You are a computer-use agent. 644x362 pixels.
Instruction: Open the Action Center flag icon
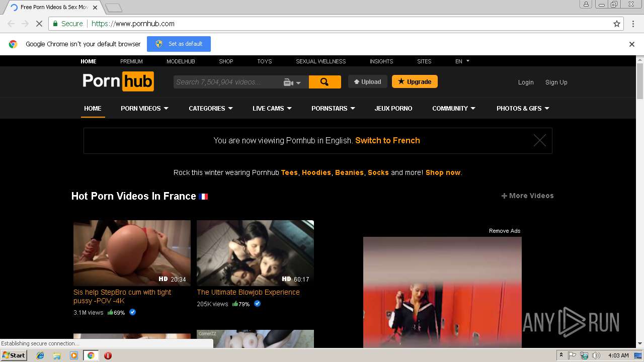click(x=572, y=355)
